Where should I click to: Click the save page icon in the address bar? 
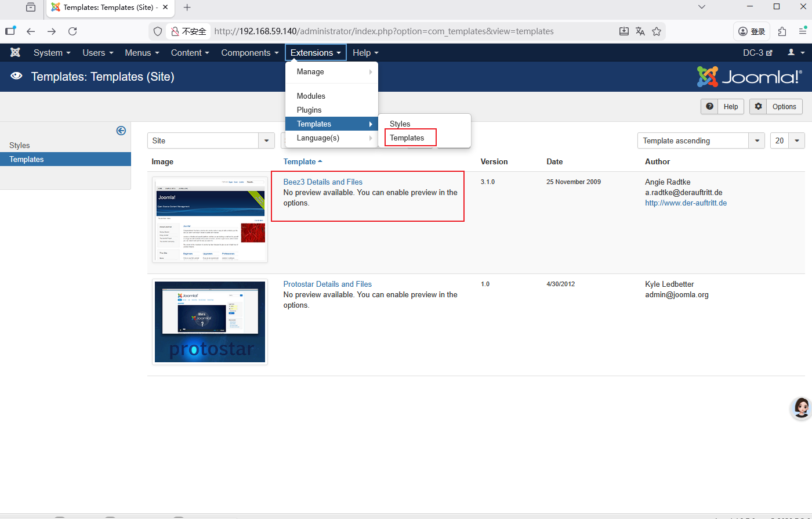point(624,31)
